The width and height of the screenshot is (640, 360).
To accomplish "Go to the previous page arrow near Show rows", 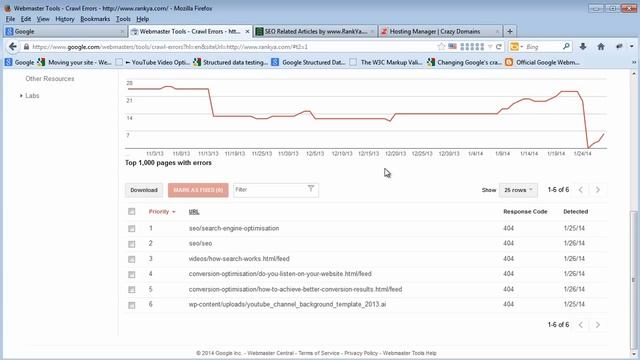I will click(581, 190).
